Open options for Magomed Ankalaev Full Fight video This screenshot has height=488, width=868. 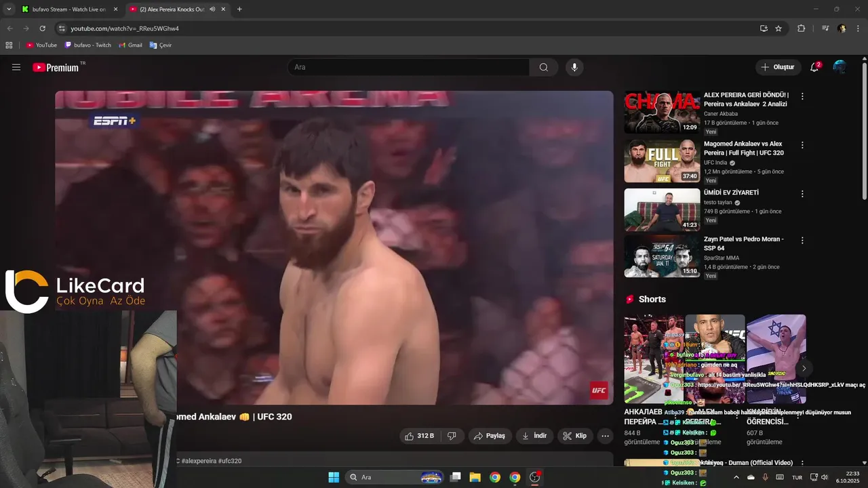coord(802,145)
